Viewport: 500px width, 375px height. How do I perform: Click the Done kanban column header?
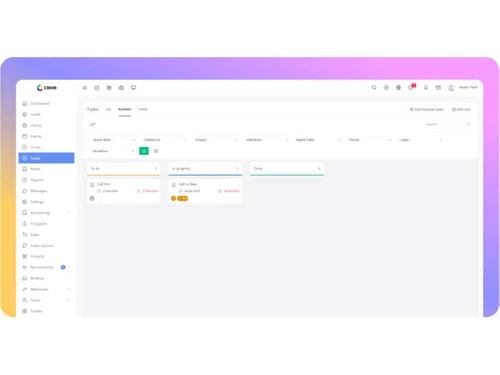coord(287,169)
